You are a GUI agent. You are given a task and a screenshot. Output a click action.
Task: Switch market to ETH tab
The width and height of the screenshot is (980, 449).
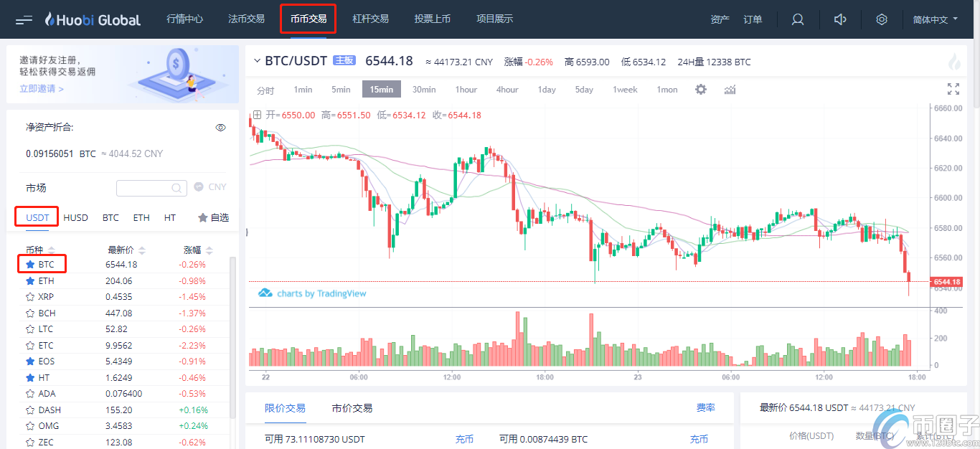click(x=141, y=217)
